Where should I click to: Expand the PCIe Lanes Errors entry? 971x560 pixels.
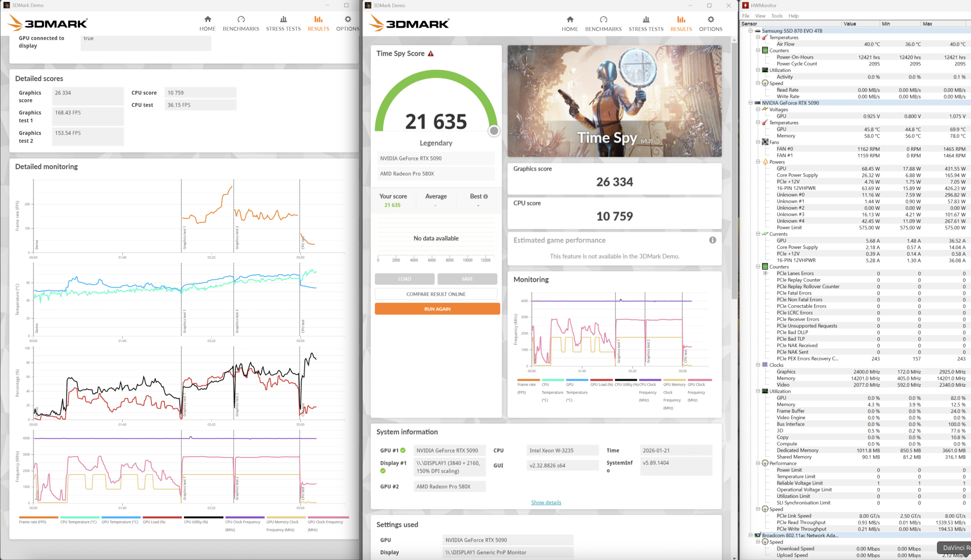point(766,273)
